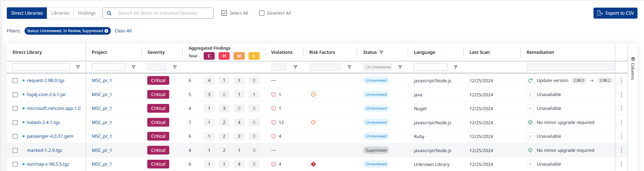Viewport: 644px width, 171px height.
Task: Click the risk factor target icon for log4j-core-2.6.1.jar
Action: [313, 95]
